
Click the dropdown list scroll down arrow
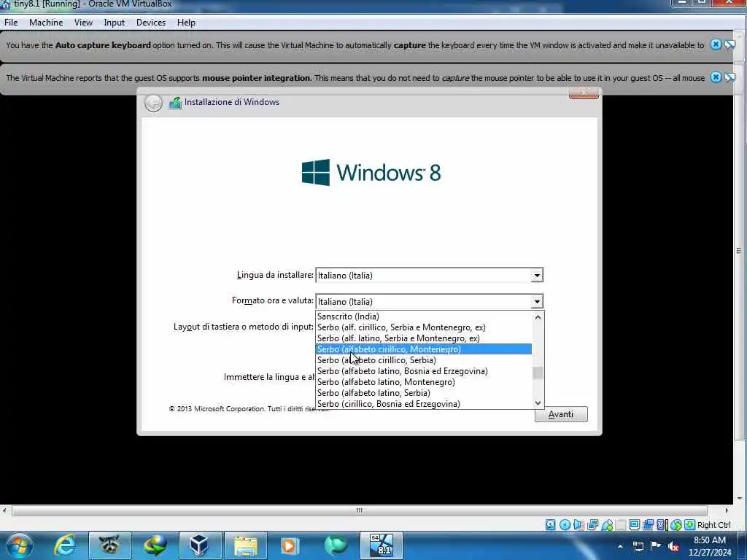click(x=538, y=402)
